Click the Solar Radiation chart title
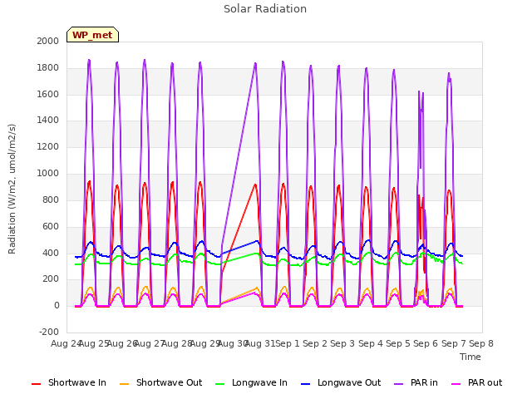Screen dimensions: 532x399 pos(265,9)
